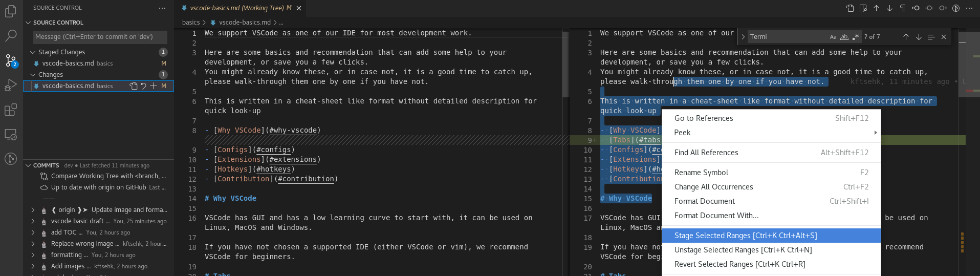Toggle whitespace pilcrow icon in editor toolbar
Viewport: 980px width, 276px height.
tap(902, 8)
